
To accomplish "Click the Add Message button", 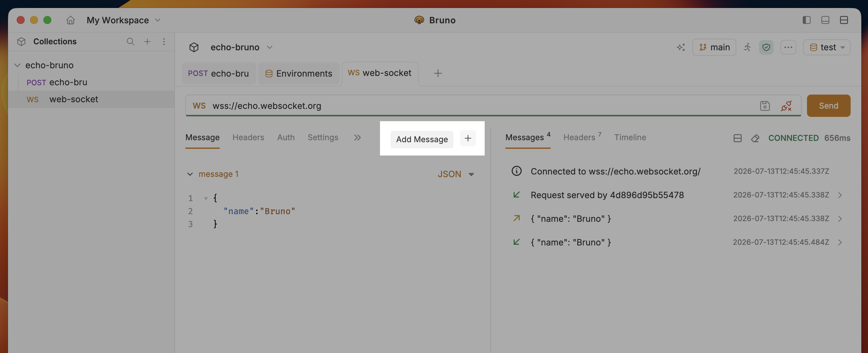I will (x=422, y=139).
